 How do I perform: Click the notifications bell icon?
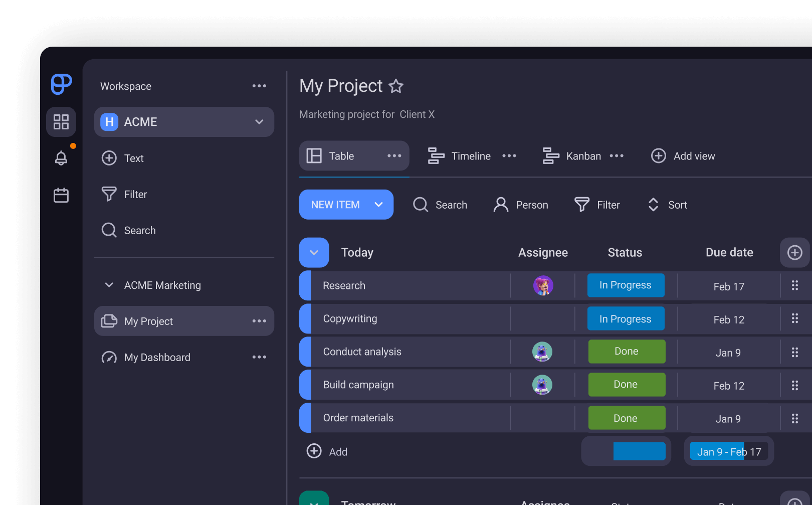[61, 158]
